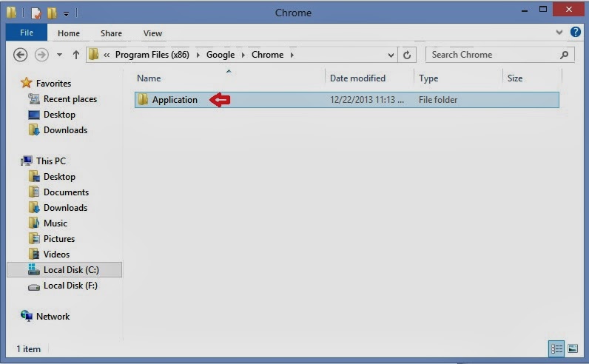Open Desktop under This PC
This screenshot has width=589, height=364.
(x=59, y=177)
